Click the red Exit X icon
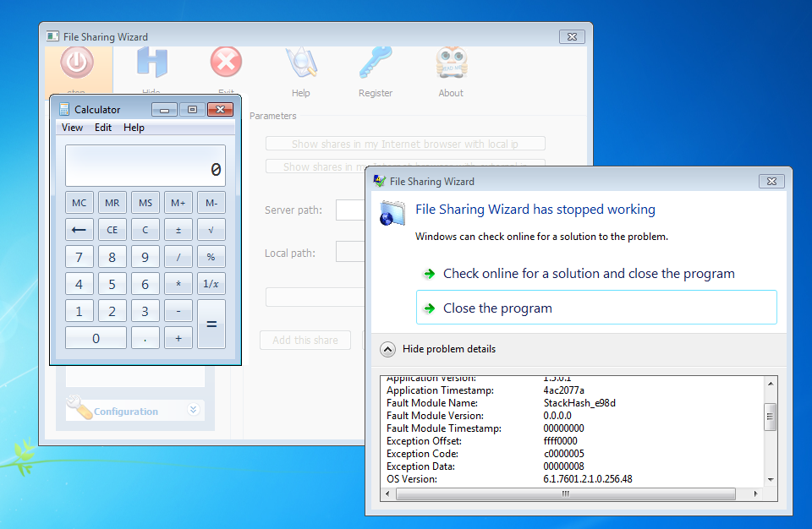This screenshot has width=812, height=529. pos(226,63)
